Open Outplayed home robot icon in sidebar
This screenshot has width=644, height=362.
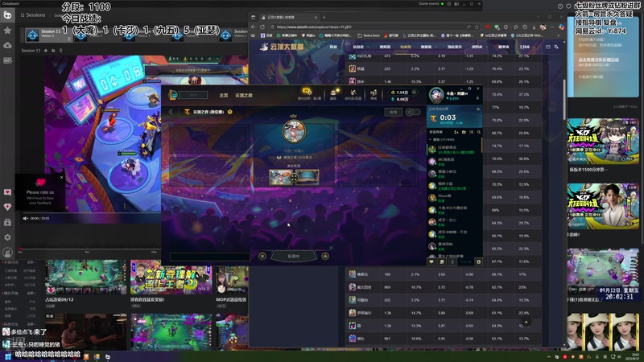point(7,15)
